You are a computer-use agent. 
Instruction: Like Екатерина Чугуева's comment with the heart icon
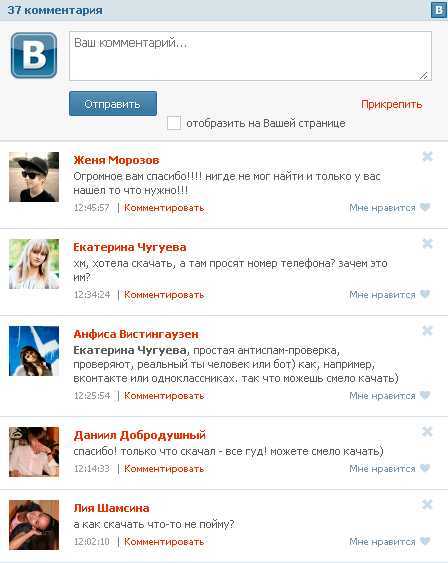(425, 294)
